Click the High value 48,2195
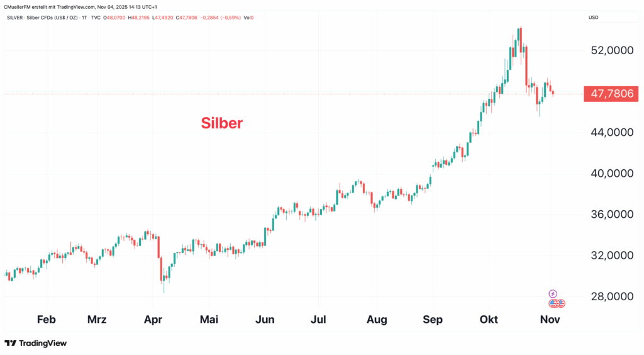 (x=144, y=17)
